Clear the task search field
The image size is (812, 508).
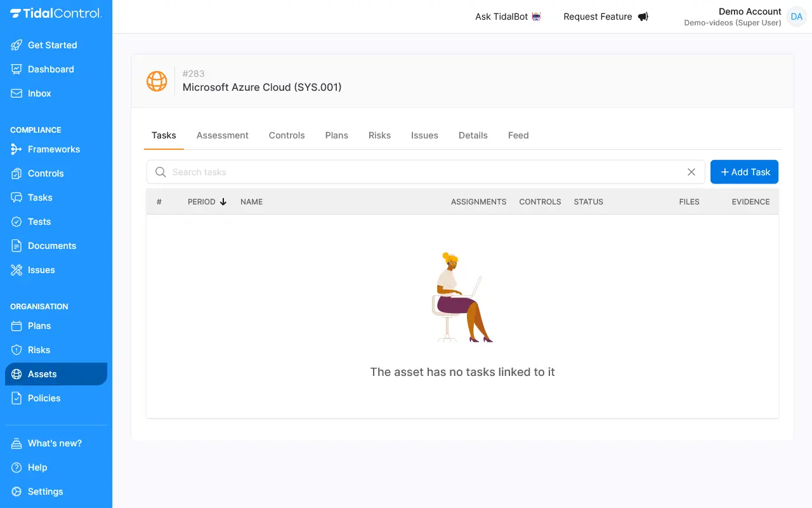[x=691, y=172]
